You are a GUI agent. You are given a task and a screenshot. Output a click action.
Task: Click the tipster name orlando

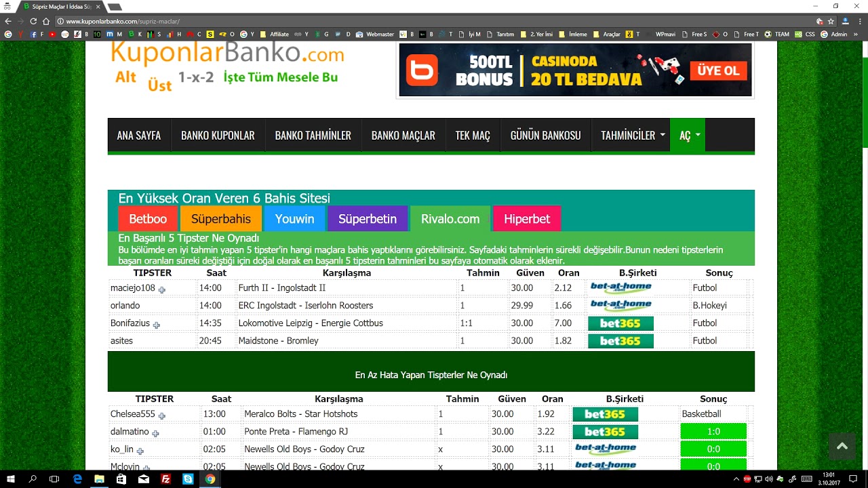tap(125, 306)
